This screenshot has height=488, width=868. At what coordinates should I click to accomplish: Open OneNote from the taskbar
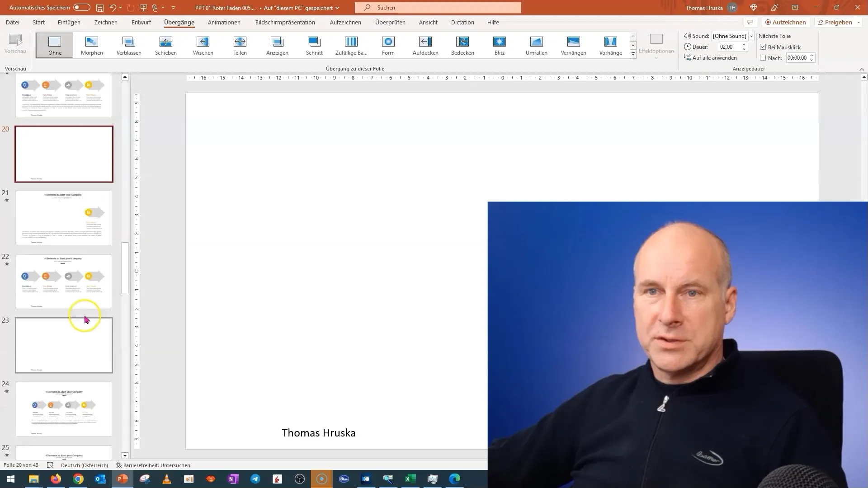pyautogui.click(x=233, y=479)
